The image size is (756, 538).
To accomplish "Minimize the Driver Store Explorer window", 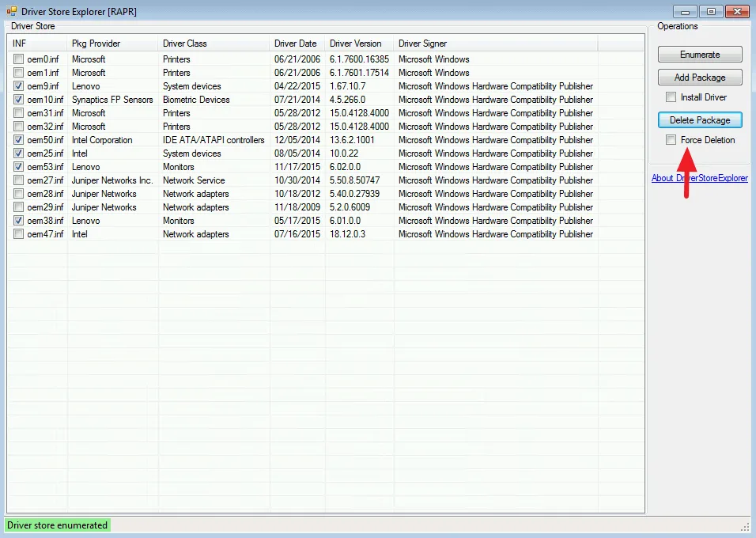I will pos(685,11).
